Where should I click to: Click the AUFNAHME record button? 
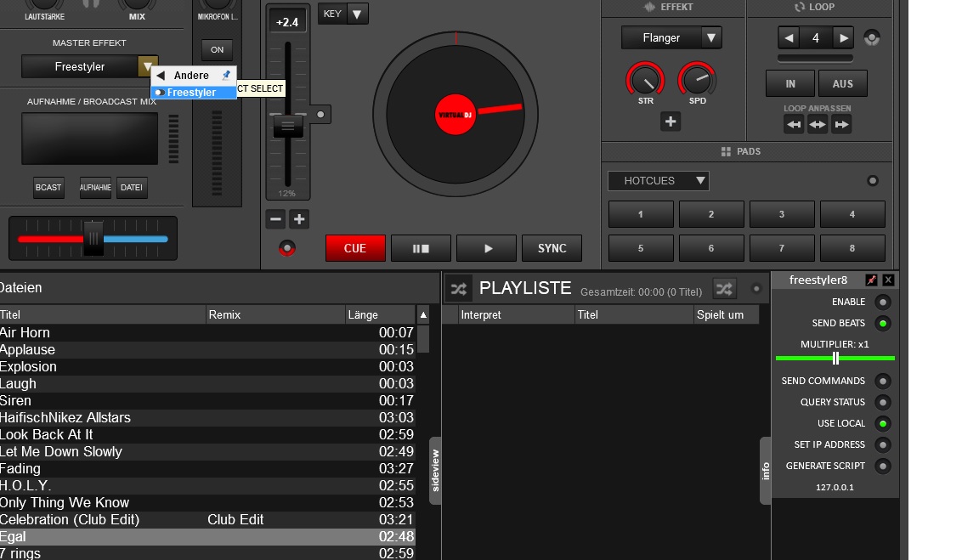[x=95, y=187]
